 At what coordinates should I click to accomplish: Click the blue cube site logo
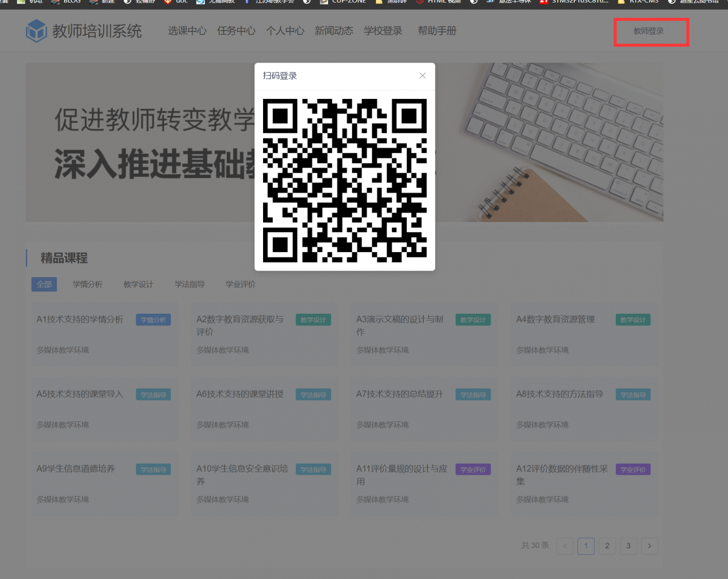[x=36, y=31]
